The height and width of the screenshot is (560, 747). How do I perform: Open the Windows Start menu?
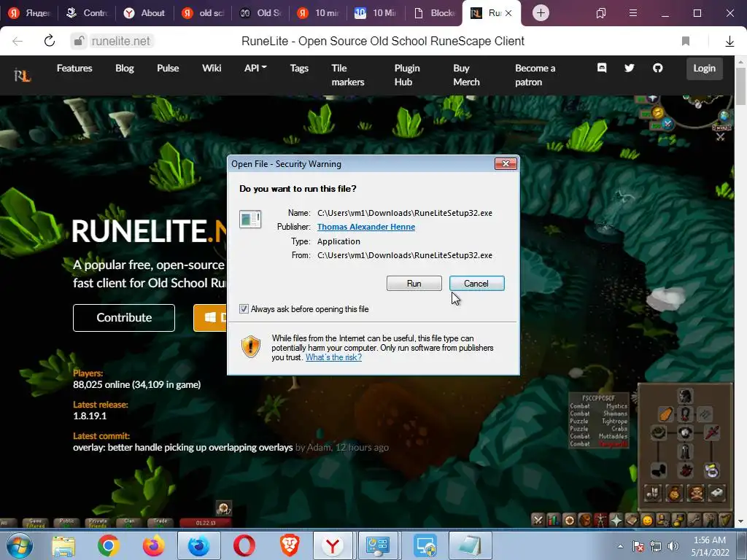[x=20, y=545]
